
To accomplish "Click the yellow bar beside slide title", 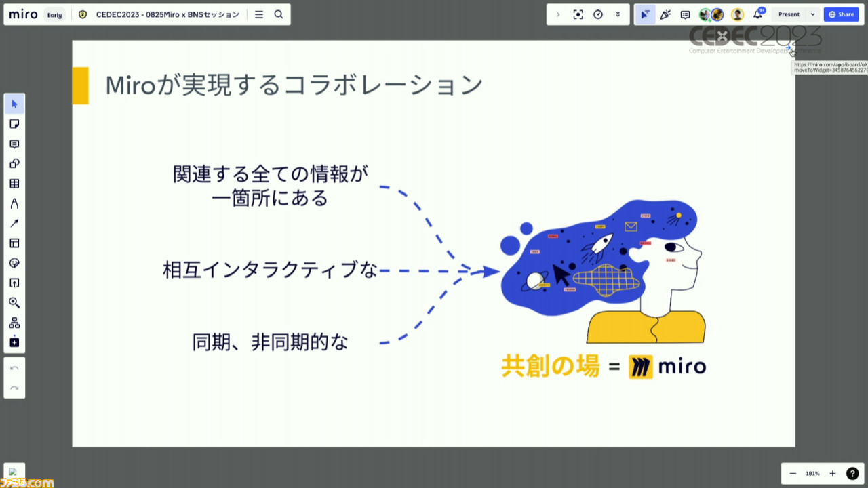I will [80, 85].
